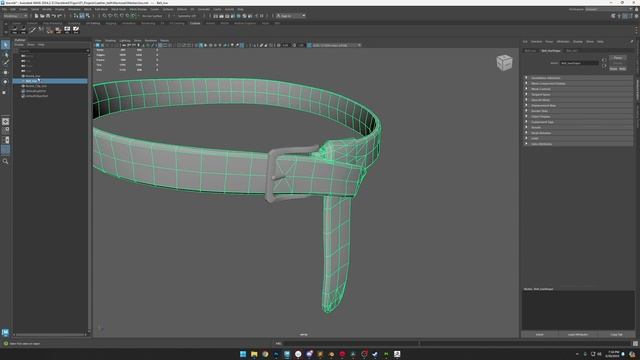This screenshot has height=360, width=640.
Task: Click the Load Attributes button
Action: point(578,334)
